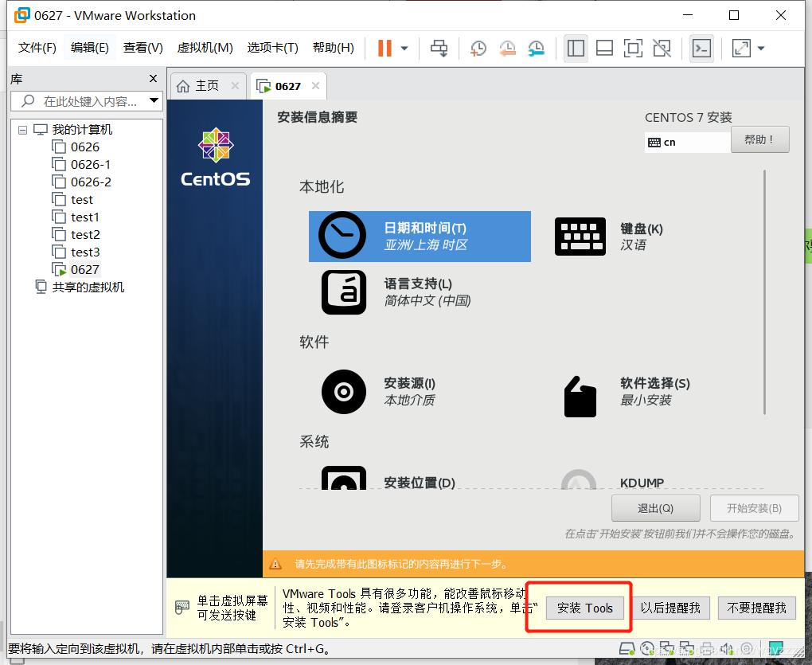The height and width of the screenshot is (665, 812).
Task: Open the library search filter dropdown
Action: pos(154,101)
